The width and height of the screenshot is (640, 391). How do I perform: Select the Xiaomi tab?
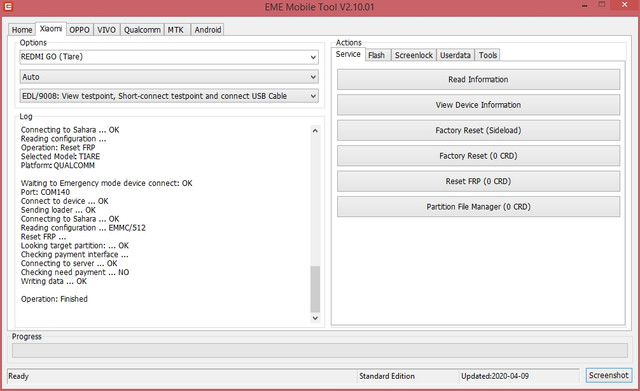(51, 29)
